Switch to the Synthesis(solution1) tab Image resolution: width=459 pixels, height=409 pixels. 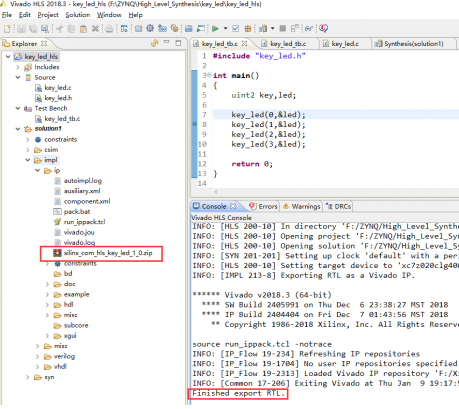pos(413,44)
